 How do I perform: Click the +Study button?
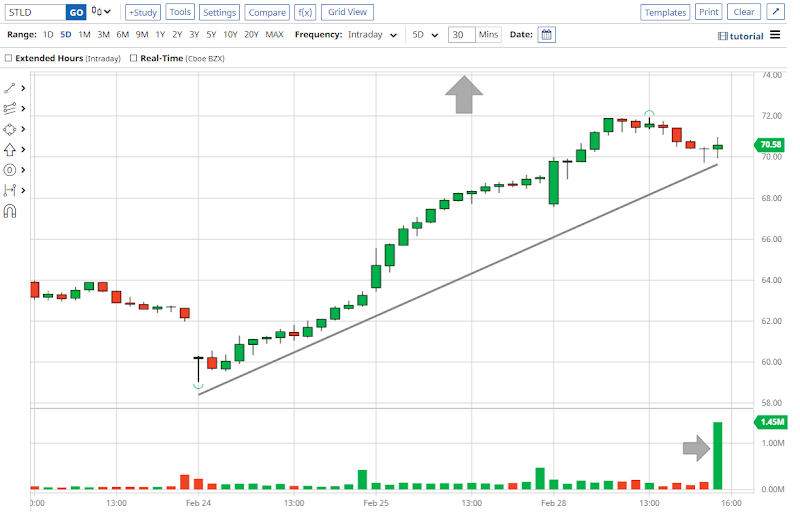142,12
